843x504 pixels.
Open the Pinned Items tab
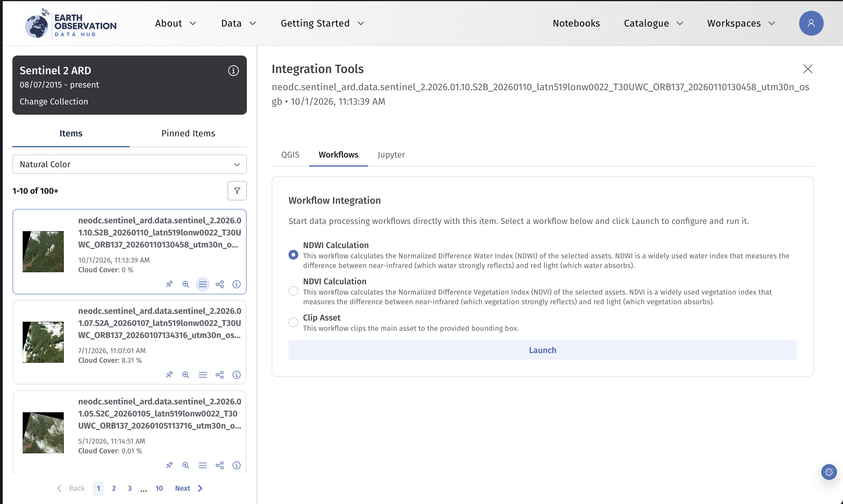(x=188, y=133)
